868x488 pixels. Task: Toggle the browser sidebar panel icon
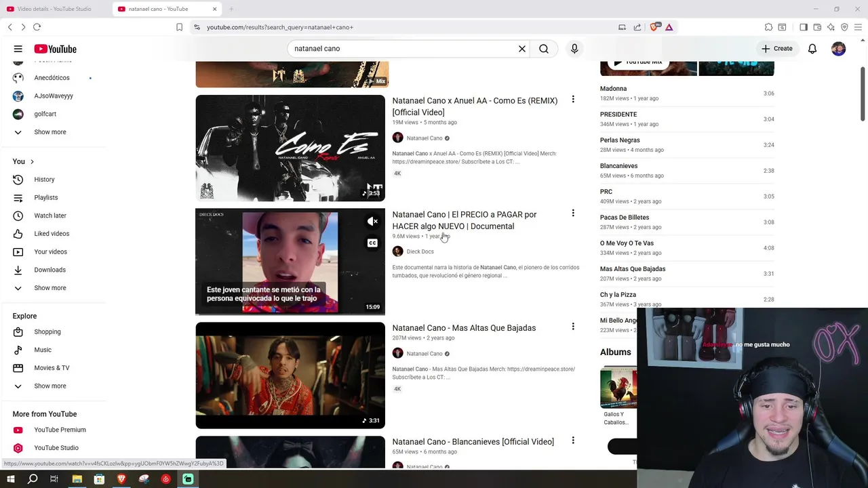(804, 27)
